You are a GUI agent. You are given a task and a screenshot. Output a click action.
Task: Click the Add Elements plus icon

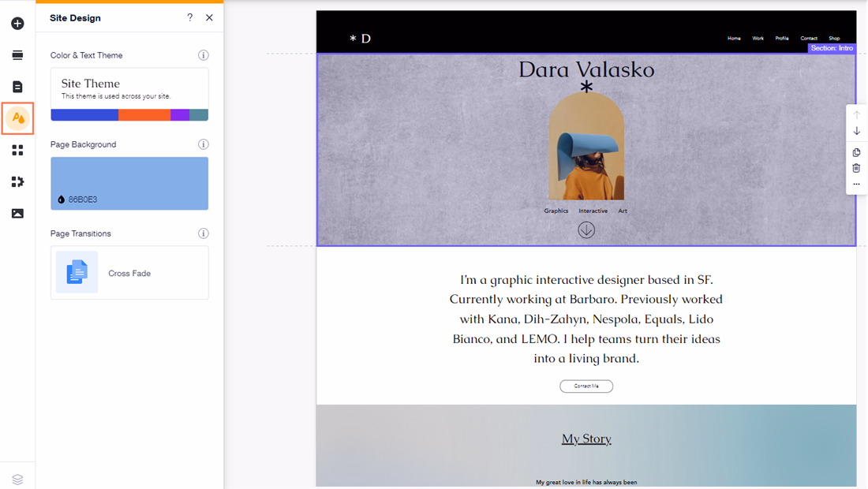pos(17,24)
